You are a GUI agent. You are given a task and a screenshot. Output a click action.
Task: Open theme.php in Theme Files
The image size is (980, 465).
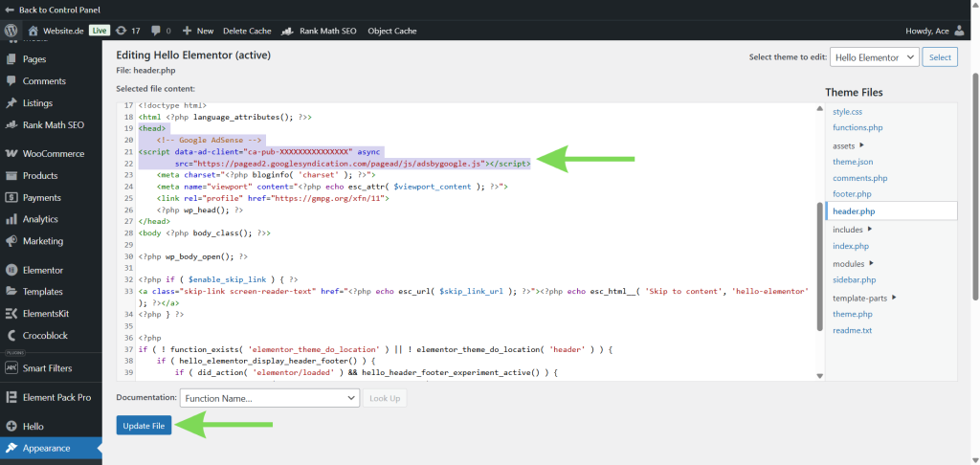tap(853, 314)
